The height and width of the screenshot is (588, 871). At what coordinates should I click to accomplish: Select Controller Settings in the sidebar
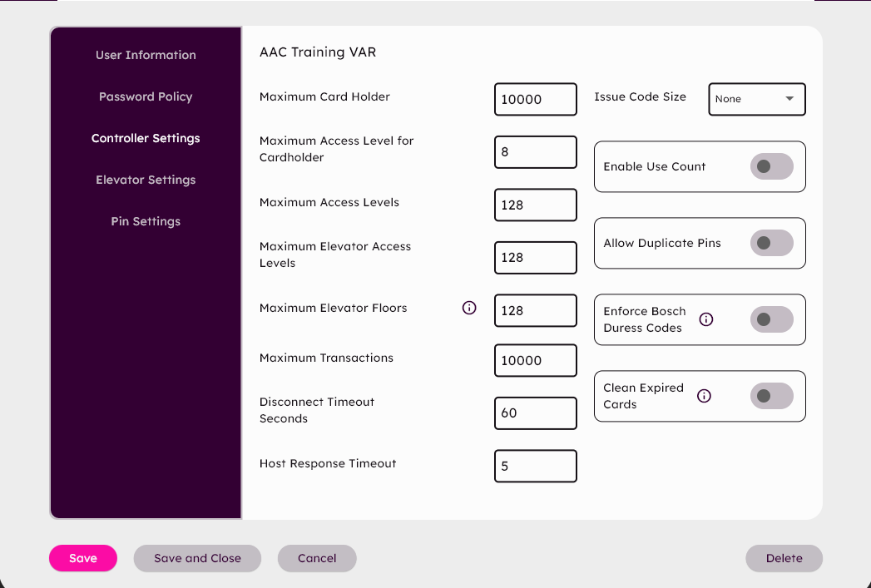pos(146,138)
